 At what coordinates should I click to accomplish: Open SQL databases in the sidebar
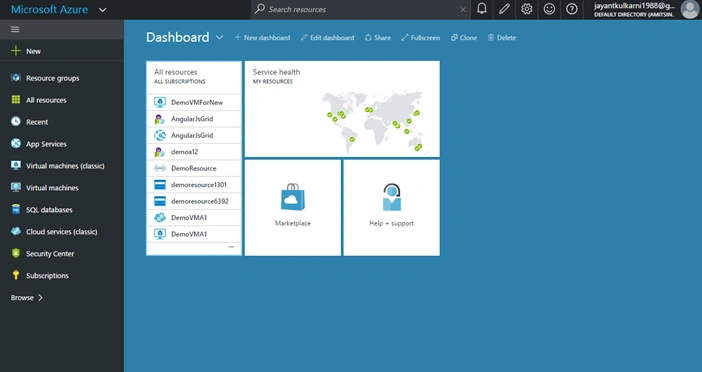(62, 210)
